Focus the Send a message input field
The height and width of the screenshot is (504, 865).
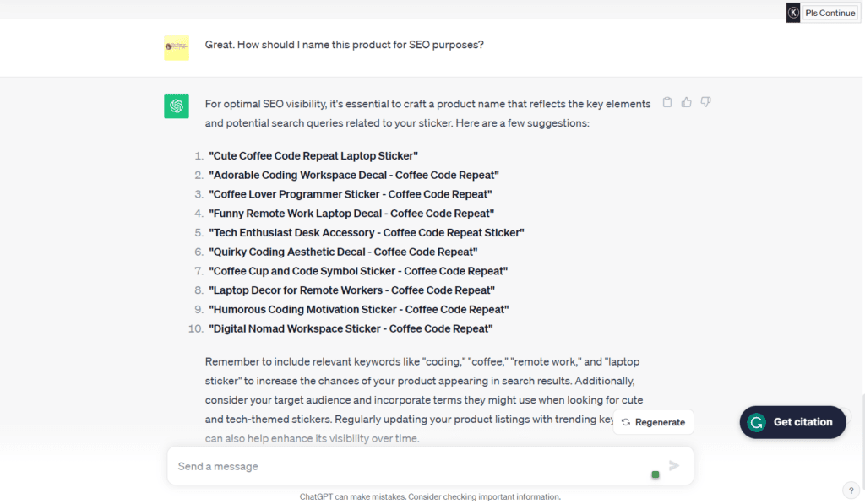pyautogui.click(x=405, y=466)
